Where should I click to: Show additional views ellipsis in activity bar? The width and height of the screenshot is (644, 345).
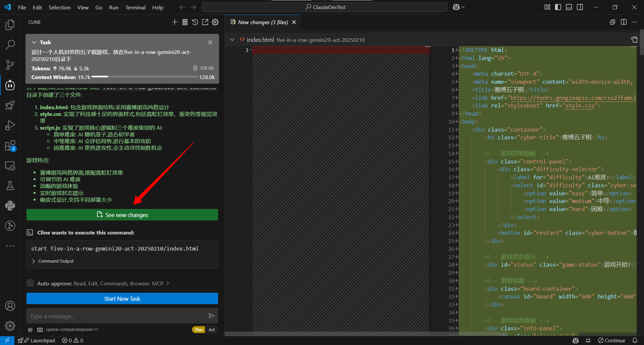10,246
